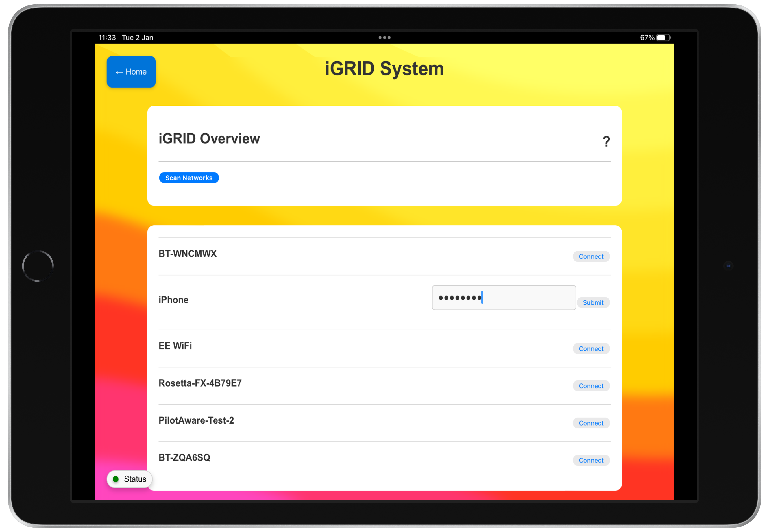Connect to the BT-ZQA6SQ network
This screenshot has height=532, width=769.
point(591,460)
